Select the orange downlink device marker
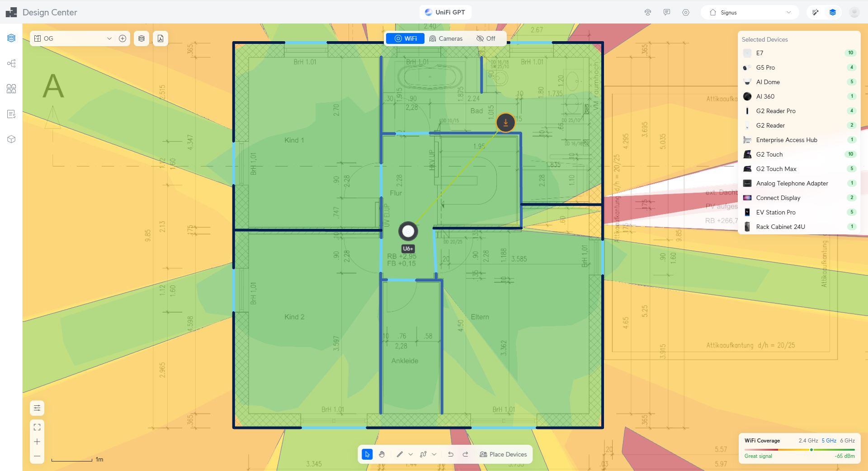Image resolution: width=868 pixels, height=471 pixels. (x=505, y=123)
